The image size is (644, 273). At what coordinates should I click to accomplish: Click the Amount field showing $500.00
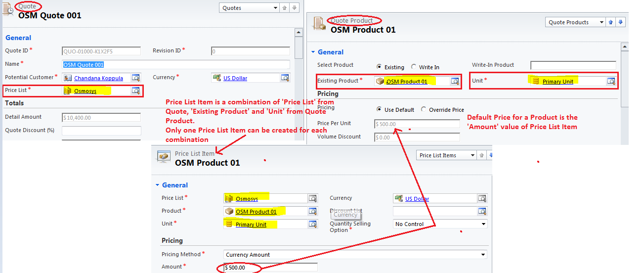(x=270, y=268)
